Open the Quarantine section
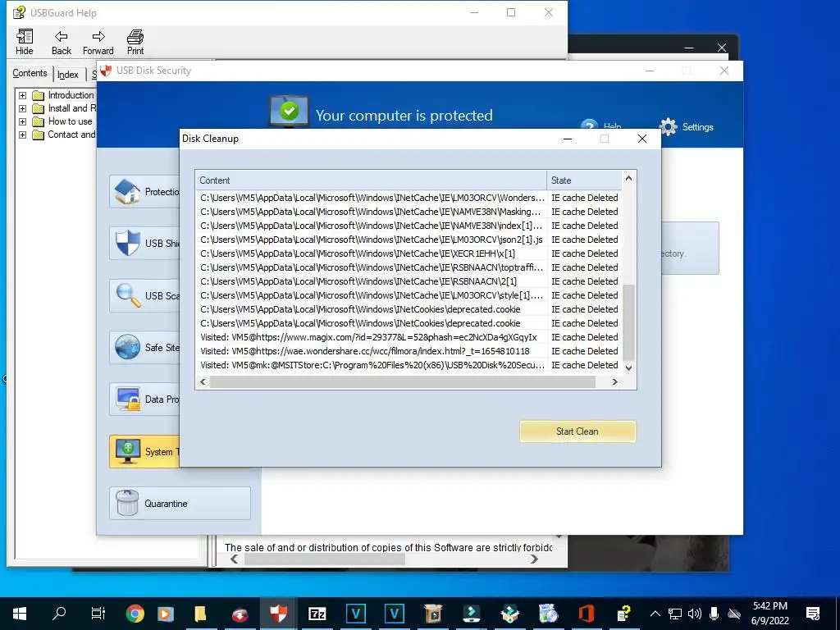This screenshot has width=840, height=630. tap(180, 503)
